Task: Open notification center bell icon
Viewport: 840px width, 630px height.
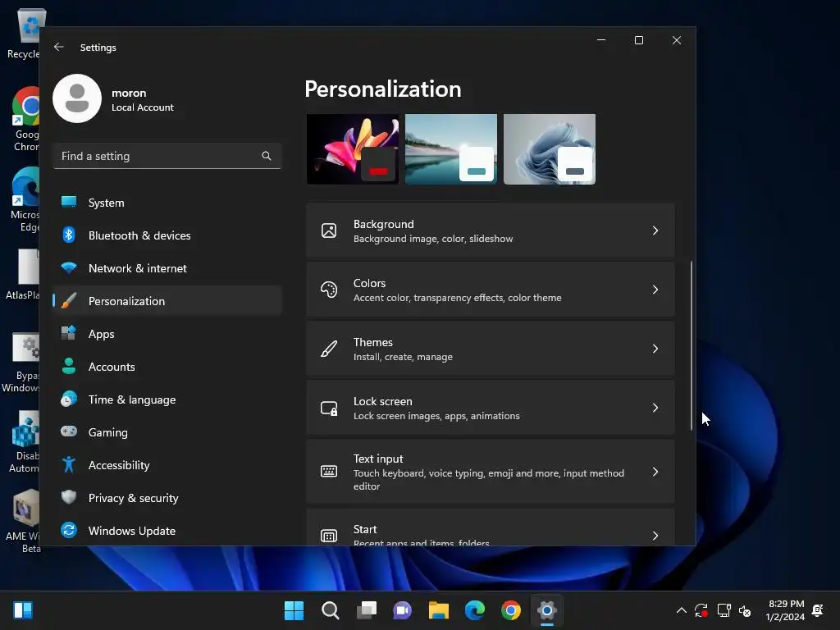Action: tap(818, 610)
